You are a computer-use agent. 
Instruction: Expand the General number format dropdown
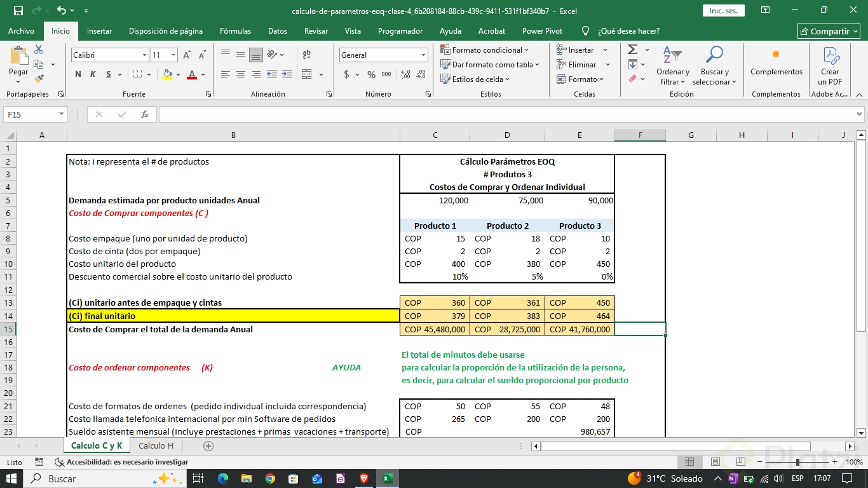tap(423, 55)
